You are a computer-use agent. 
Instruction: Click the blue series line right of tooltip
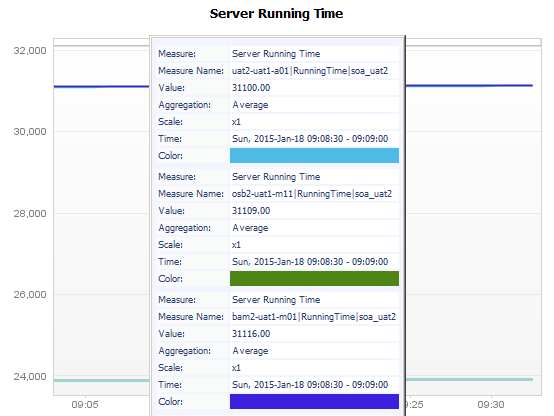click(469, 85)
